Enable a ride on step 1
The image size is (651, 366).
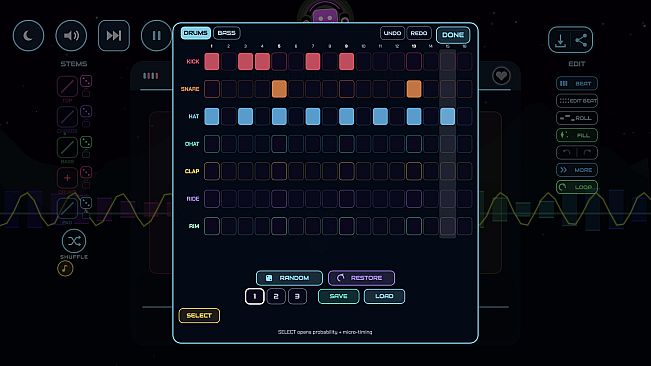click(x=212, y=199)
